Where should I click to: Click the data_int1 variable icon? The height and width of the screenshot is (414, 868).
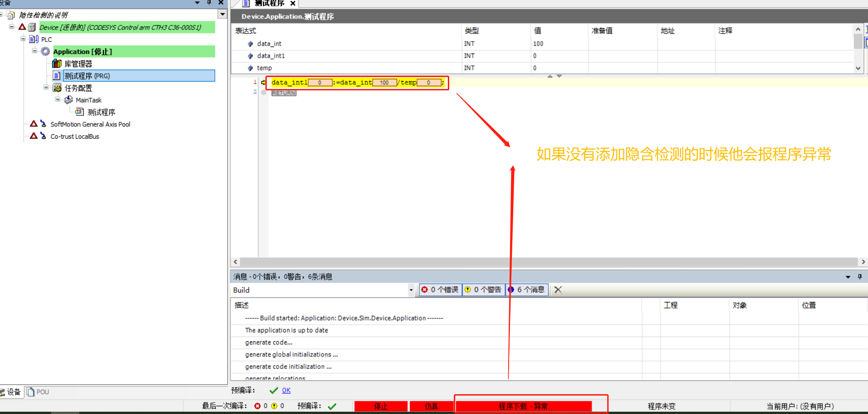pyautogui.click(x=250, y=56)
